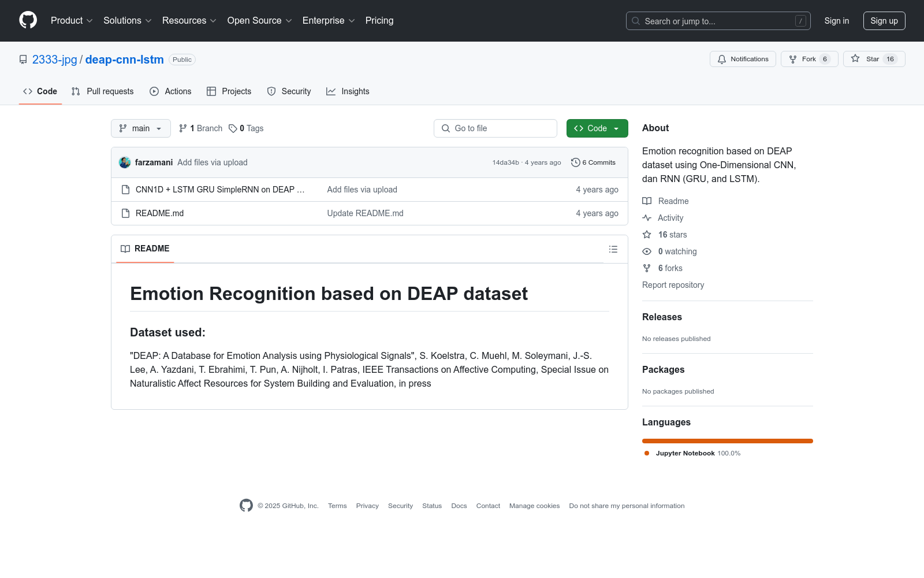The width and height of the screenshot is (924, 578).
Task: Click the Sign in link
Action: [837, 21]
